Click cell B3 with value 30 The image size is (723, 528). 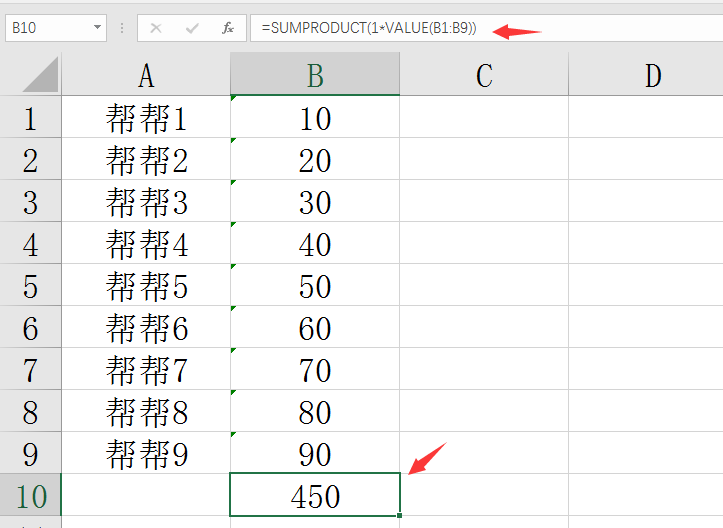coord(315,201)
